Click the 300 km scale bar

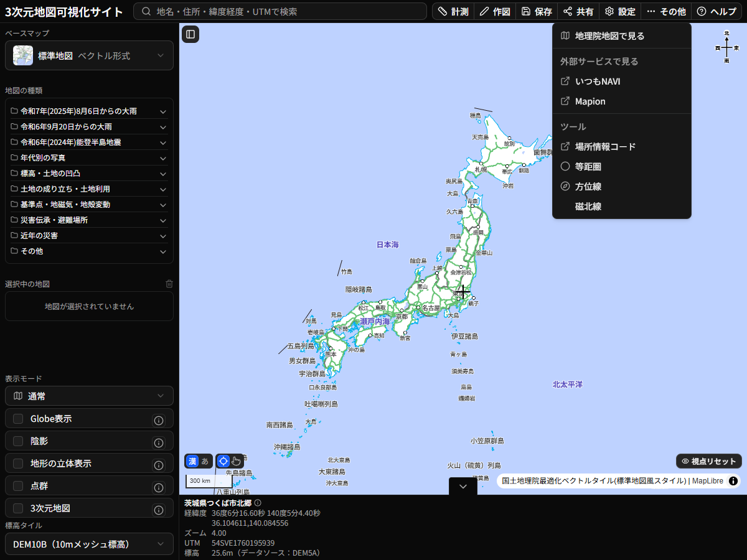209,481
